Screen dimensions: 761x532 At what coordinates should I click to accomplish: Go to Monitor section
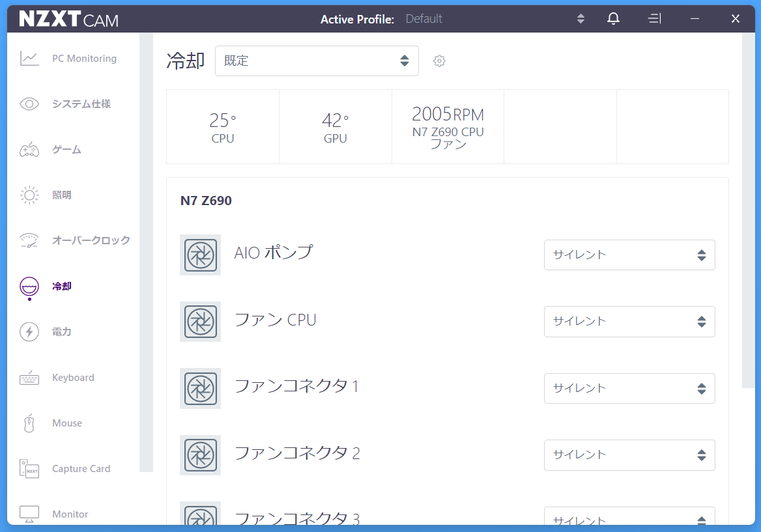(70, 514)
